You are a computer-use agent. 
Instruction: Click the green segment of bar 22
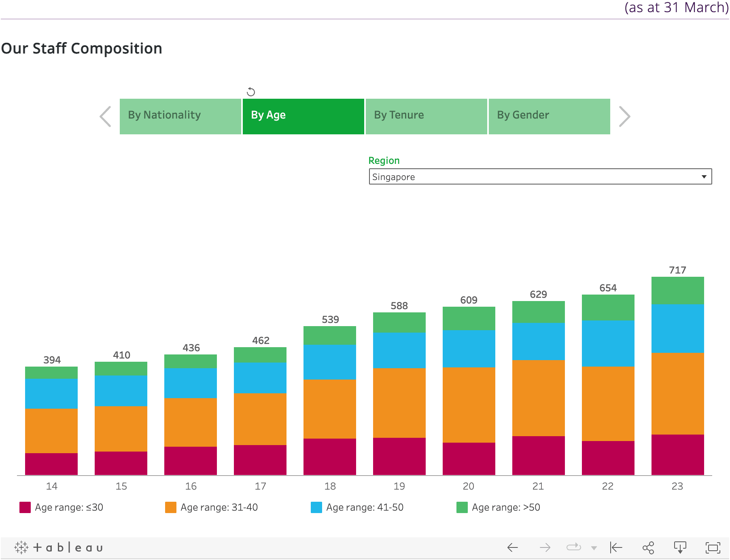coord(608,308)
